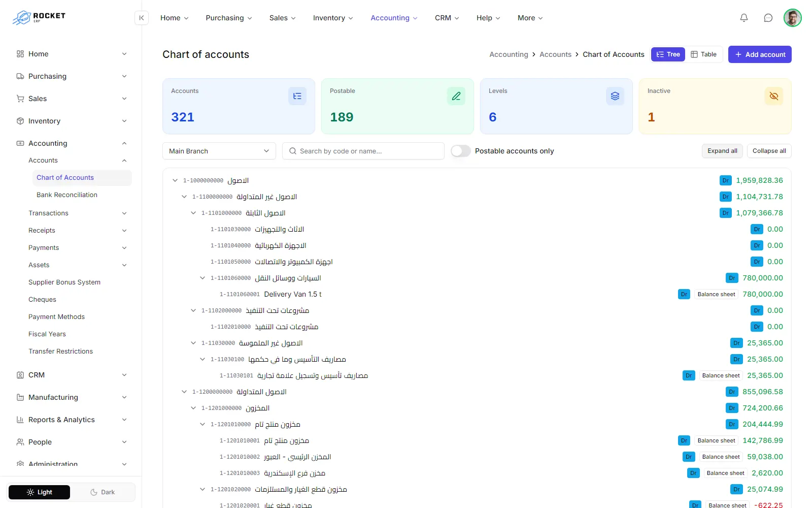Click the Accounting sidebar money icon
This screenshot has width=812, height=508.
pos(20,143)
